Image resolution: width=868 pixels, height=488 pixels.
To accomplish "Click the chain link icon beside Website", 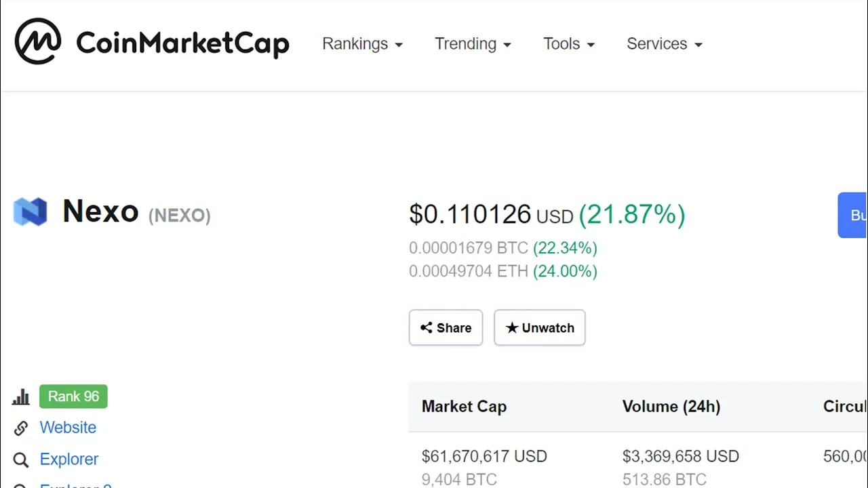I will pos(21,428).
